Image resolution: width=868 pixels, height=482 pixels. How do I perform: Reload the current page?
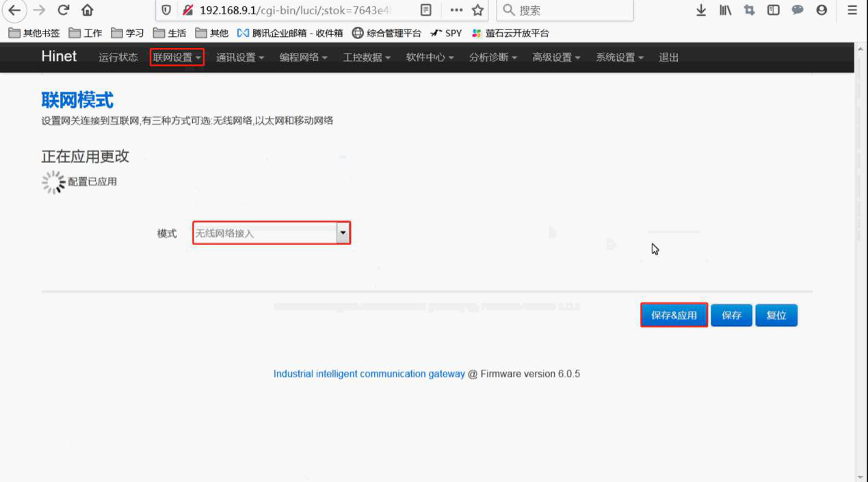(x=63, y=10)
